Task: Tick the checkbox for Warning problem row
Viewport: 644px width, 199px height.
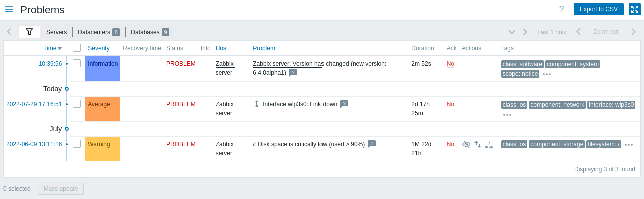Action: (77, 144)
